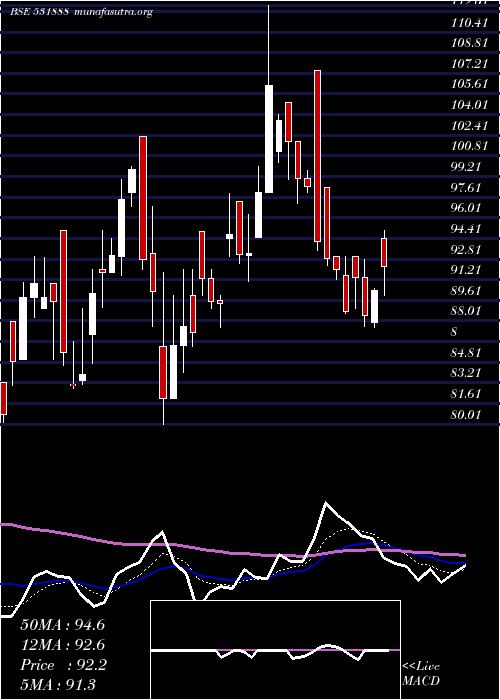500x700 pixels.
Task: Click the BSE 531888 chart title
Action: [x=39, y=12]
